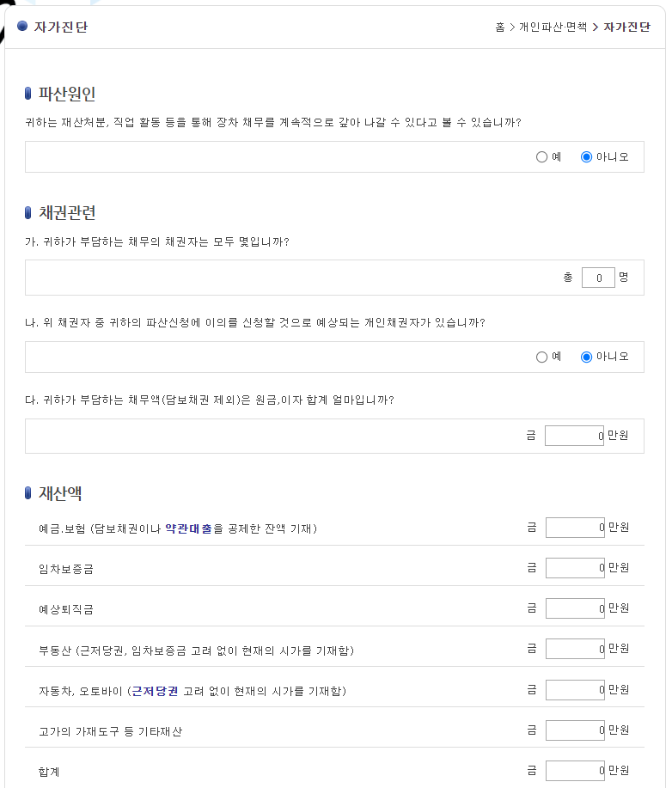Click the 합계 total amount field
This screenshot has width=672, height=788.
tap(574, 771)
